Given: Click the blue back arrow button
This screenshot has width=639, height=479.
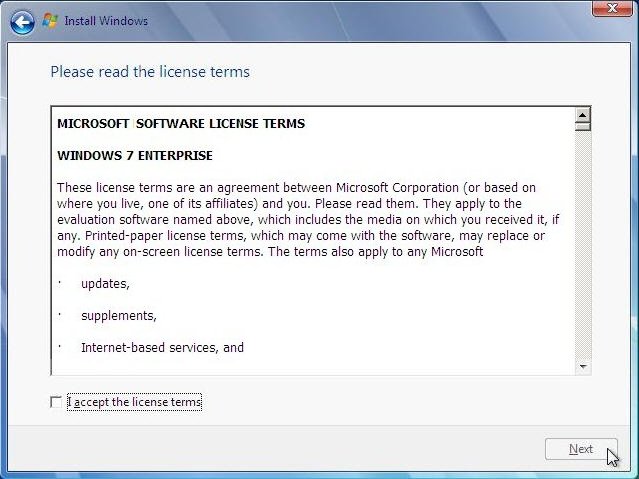Looking at the screenshot, I should click(22, 21).
